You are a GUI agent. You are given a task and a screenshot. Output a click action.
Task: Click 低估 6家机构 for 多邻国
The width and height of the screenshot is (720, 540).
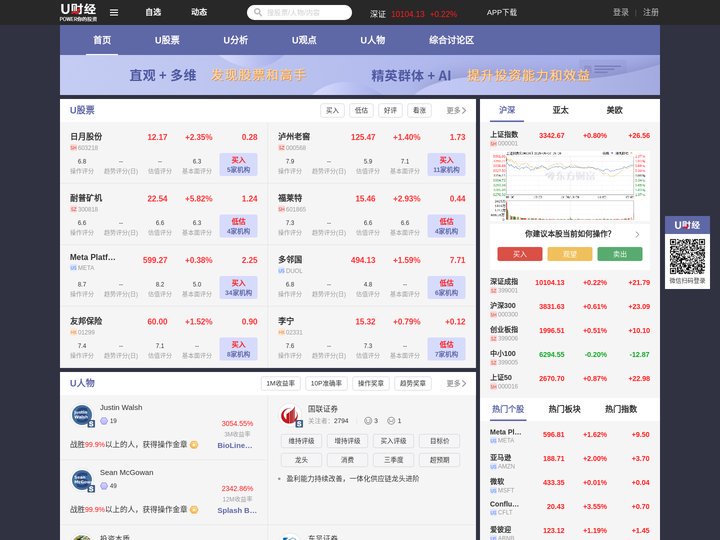(446, 288)
